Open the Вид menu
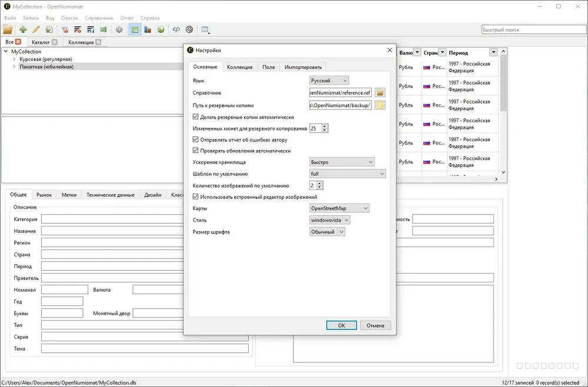 (x=50, y=18)
